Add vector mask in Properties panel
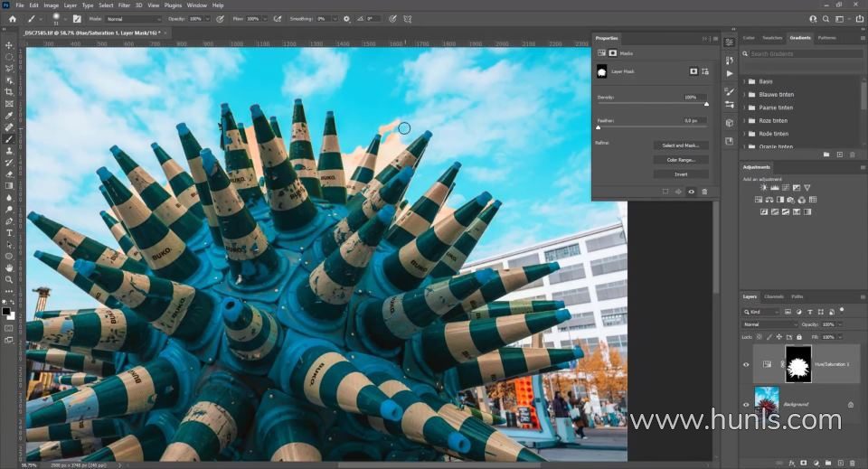The image size is (868, 469). (x=705, y=71)
